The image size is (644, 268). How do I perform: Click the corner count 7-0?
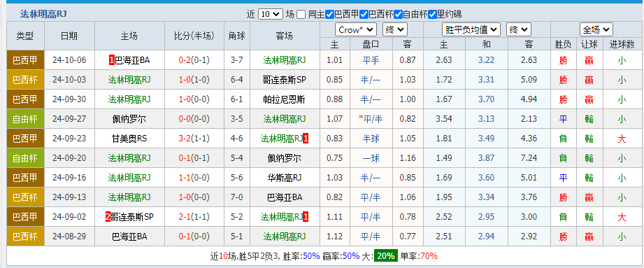[x=237, y=197]
